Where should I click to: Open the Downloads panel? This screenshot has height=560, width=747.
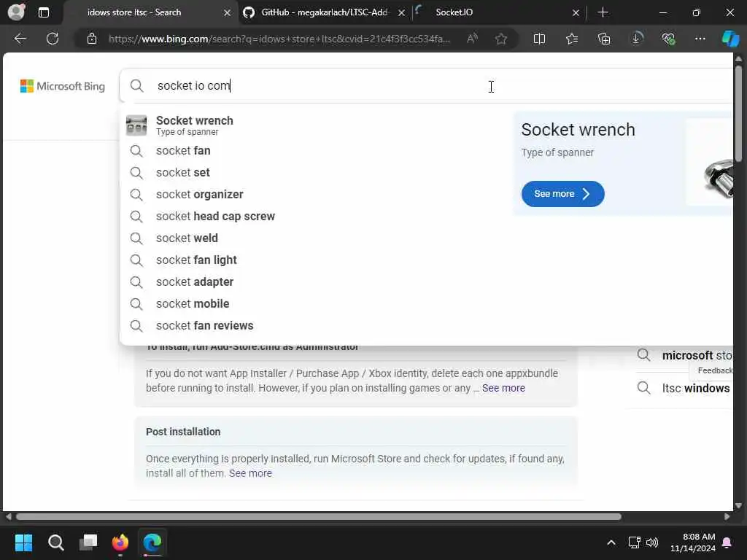click(x=636, y=39)
